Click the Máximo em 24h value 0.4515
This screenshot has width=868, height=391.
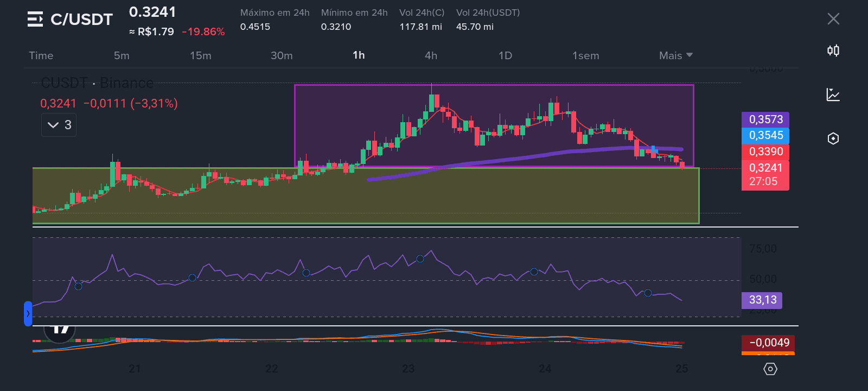pyautogui.click(x=255, y=27)
